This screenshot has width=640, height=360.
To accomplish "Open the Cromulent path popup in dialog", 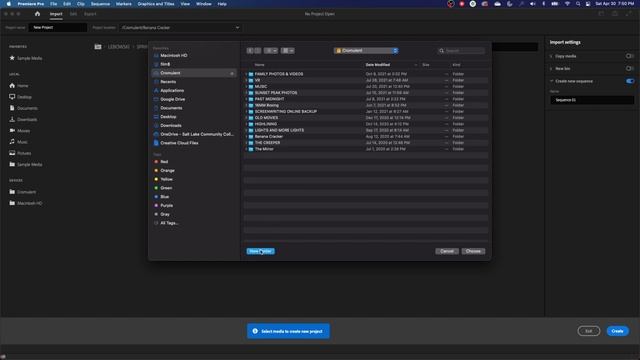I will point(366,51).
